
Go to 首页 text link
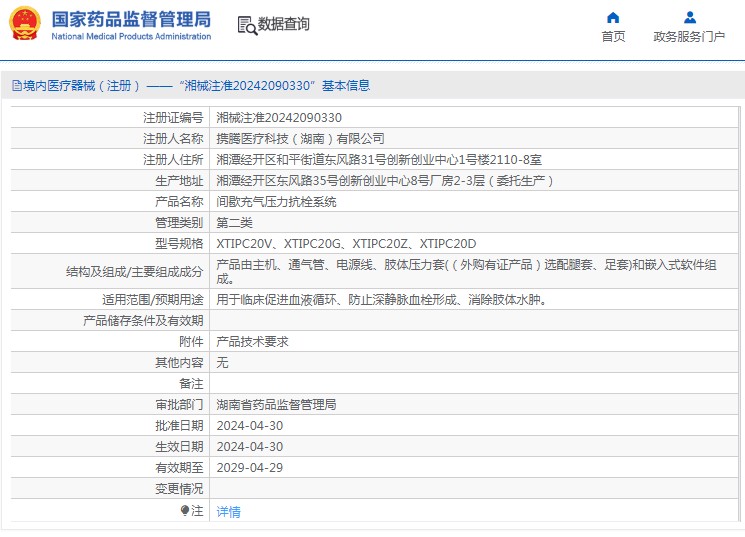point(613,37)
